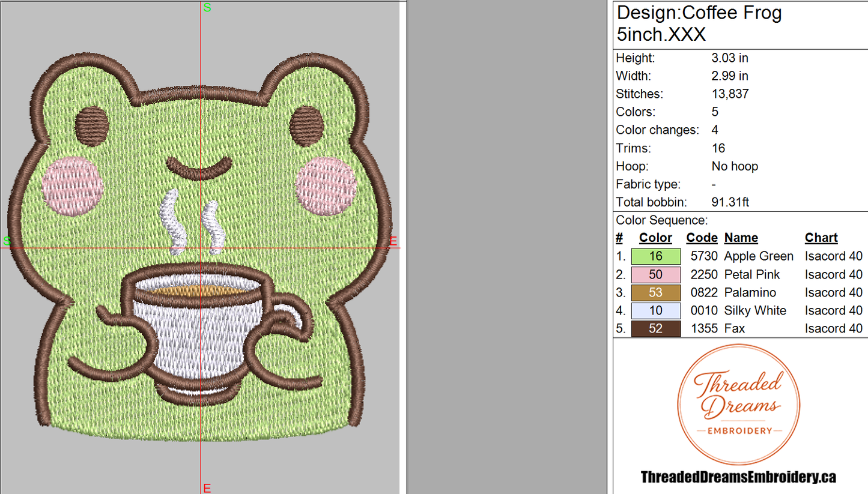Image resolution: width=868 pixels, height=494 pixels.
Task: Click the Hoop value No hoop
Action: click(735, 166)
